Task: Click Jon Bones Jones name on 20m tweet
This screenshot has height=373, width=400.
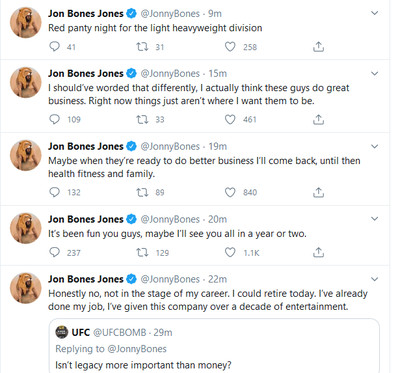Action: coord(86,219)
